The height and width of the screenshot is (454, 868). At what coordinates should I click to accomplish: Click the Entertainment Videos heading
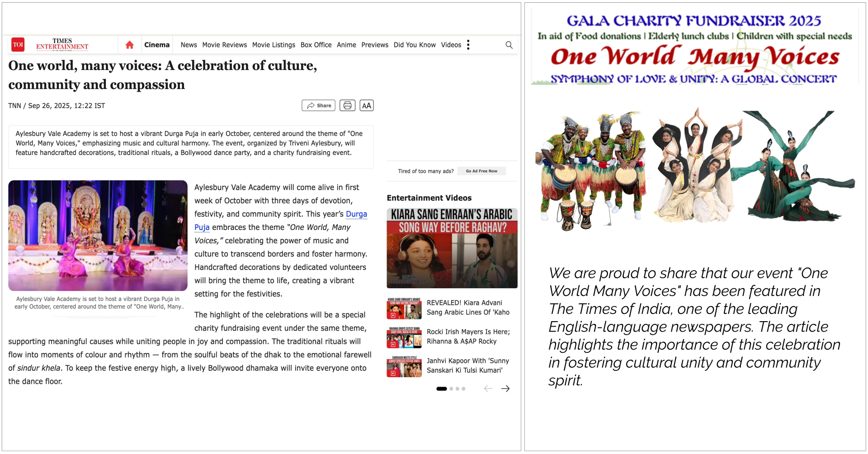tap(429, 198)
